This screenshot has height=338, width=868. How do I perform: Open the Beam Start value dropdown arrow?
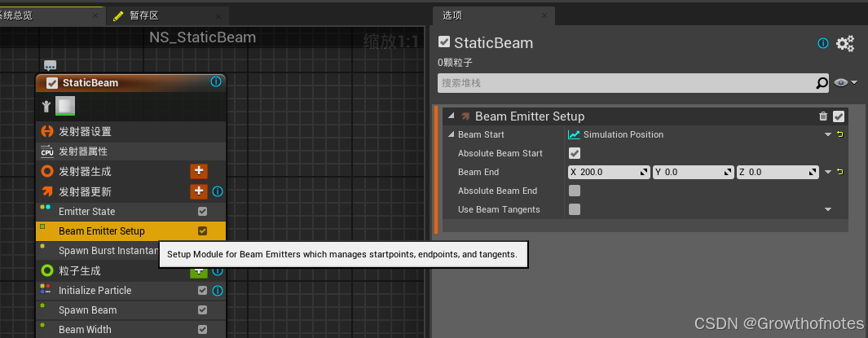828,134
